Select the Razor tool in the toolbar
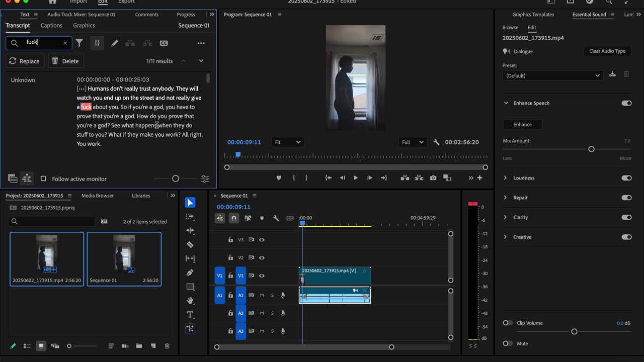 [190, 245]
